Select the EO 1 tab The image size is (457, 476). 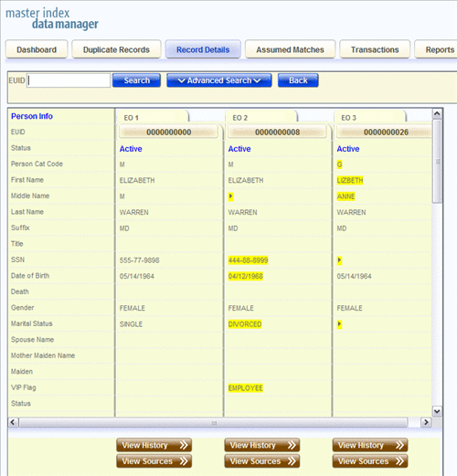[x=153, y=117]
